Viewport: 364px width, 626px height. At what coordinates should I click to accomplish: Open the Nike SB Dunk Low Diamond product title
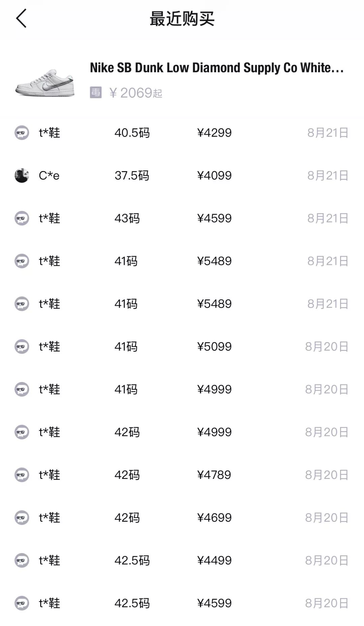click(x=217, y=68)
